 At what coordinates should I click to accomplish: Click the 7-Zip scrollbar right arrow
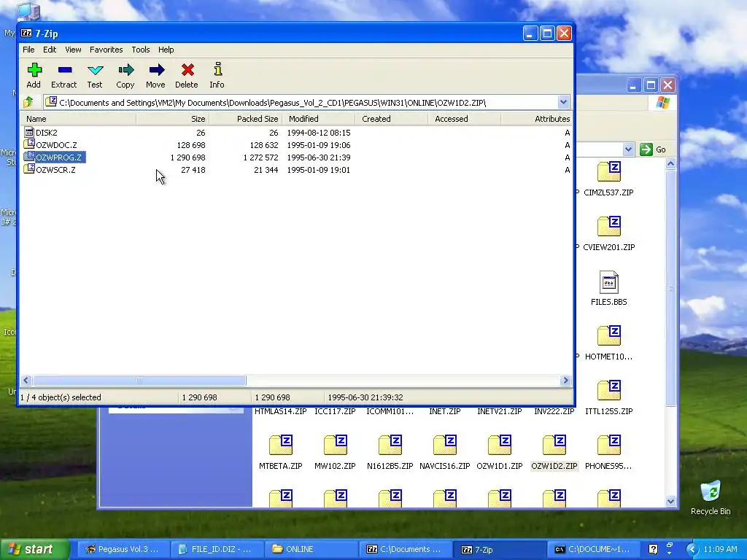pyautogui.click(x=565, y=380)
